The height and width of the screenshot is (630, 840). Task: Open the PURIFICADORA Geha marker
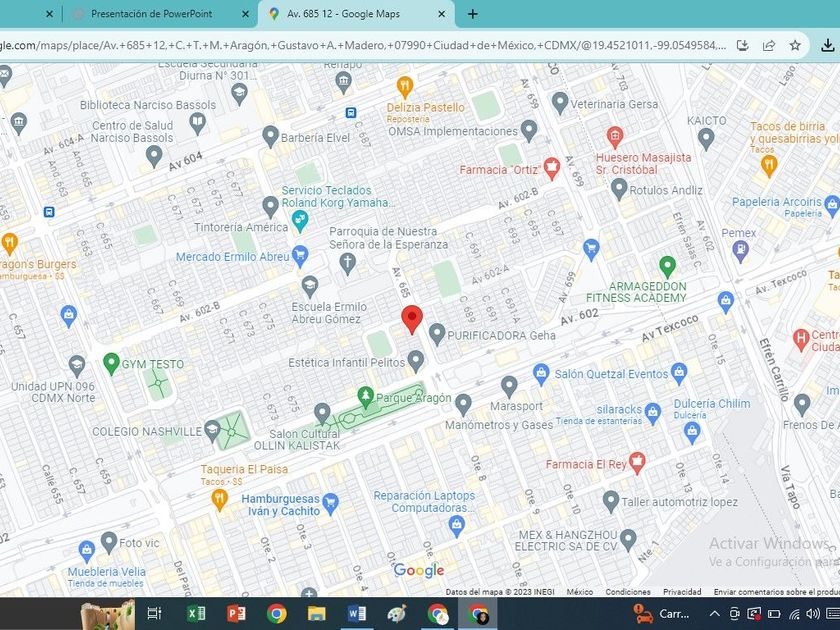(x=437, y=334)
